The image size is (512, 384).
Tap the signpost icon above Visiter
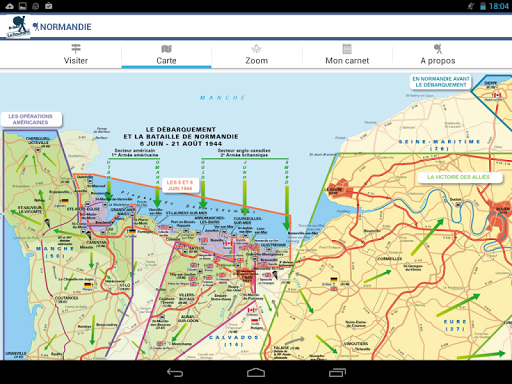(x=76, y=49)
